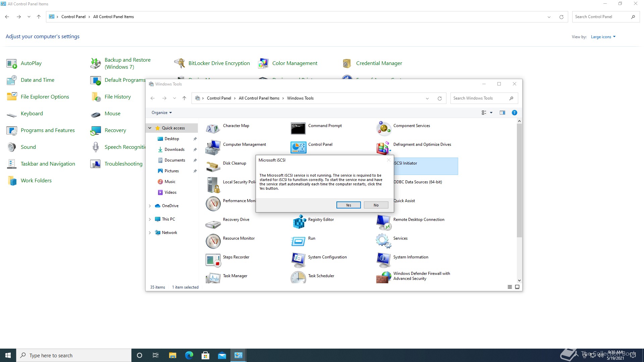
Task: Open Taskbar and Navigation link
Action: click(x=48, y=164)
